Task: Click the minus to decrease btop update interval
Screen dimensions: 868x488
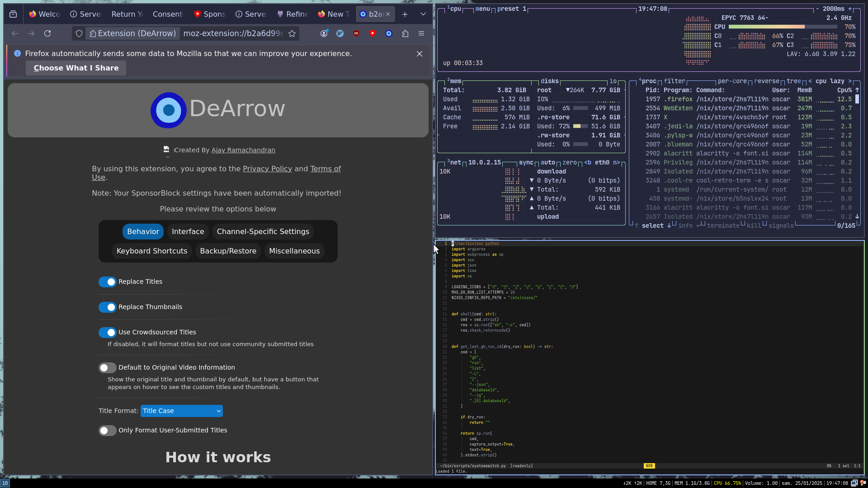Action: point(817,9)
